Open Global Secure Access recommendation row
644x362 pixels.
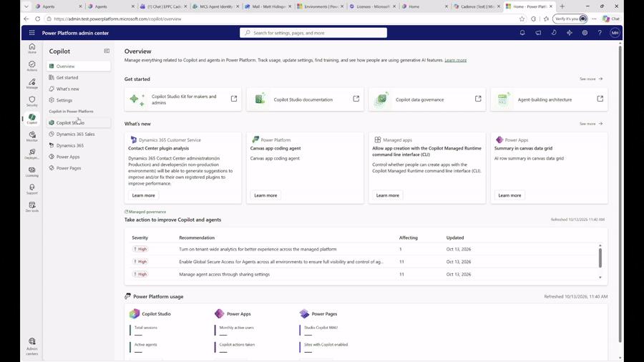coord(364,261)
